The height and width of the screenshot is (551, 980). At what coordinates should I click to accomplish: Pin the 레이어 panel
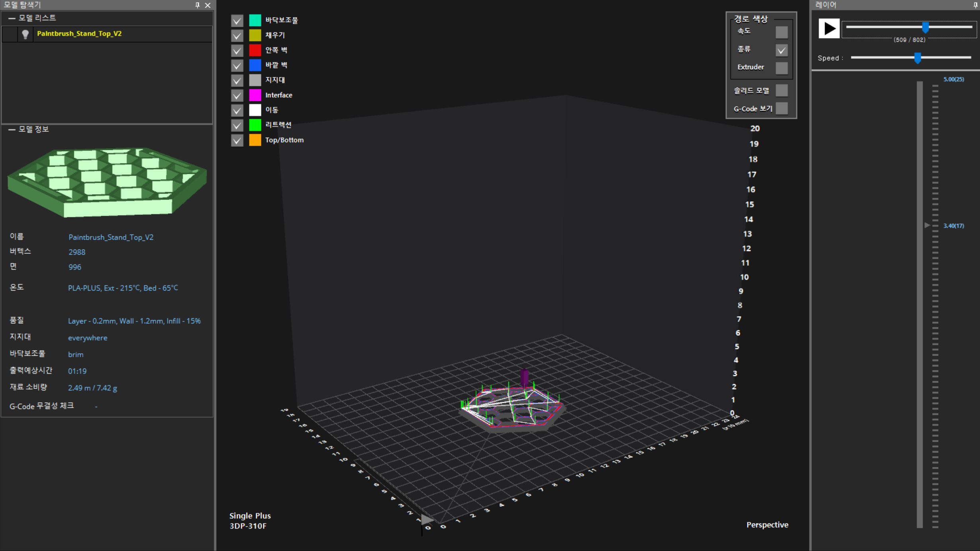tap(975, 5)
